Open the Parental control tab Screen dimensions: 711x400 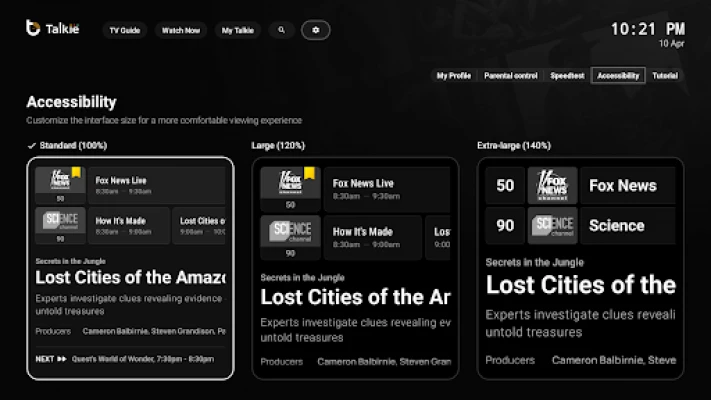(x=510, y=76)
